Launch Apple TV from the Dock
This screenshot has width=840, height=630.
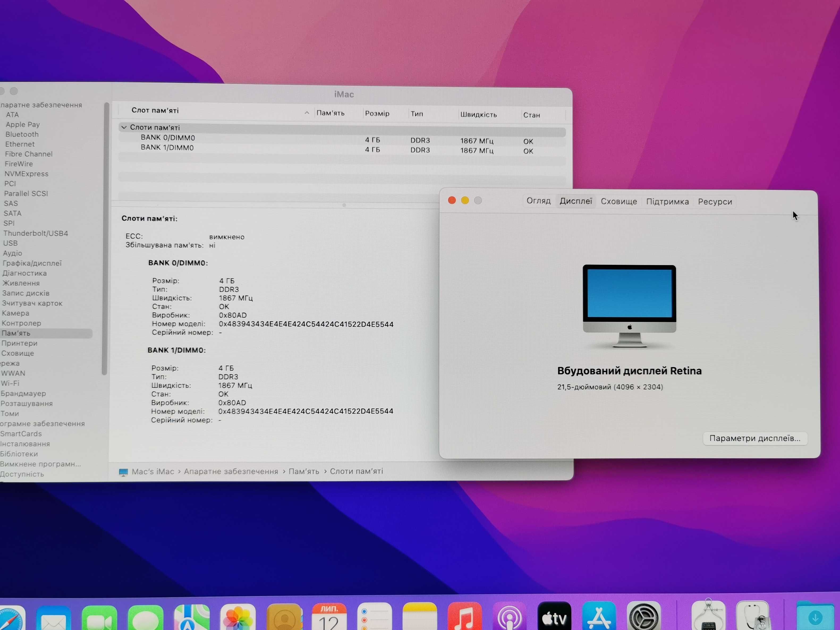click(554, 616)
